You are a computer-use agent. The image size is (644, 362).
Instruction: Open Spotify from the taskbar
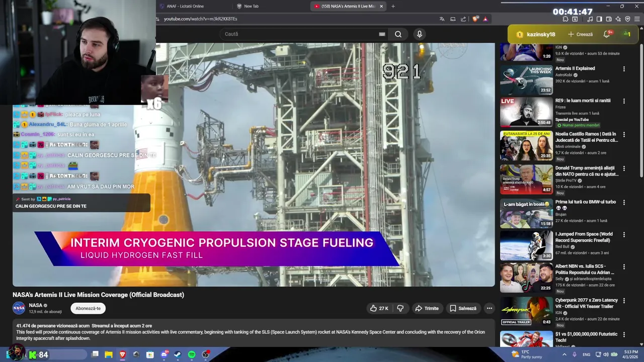click(192, 354)
